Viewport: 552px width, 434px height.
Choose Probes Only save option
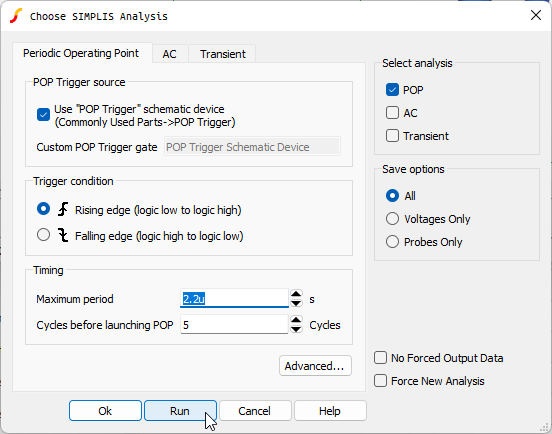(x=392, y=242)
